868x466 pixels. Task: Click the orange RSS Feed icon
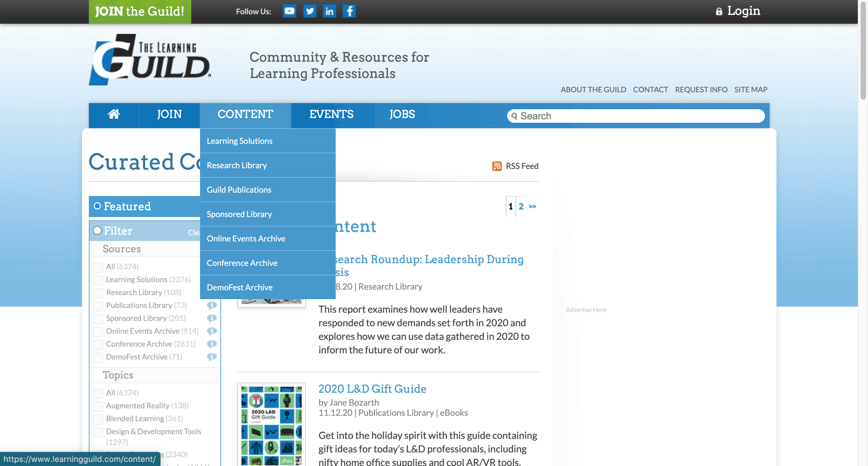click(x=497, y=166)
